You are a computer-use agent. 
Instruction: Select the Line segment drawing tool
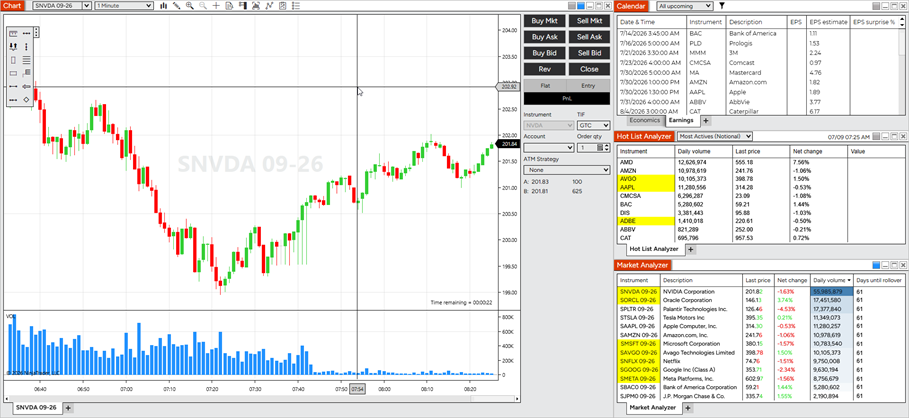[x=13, y=86]
